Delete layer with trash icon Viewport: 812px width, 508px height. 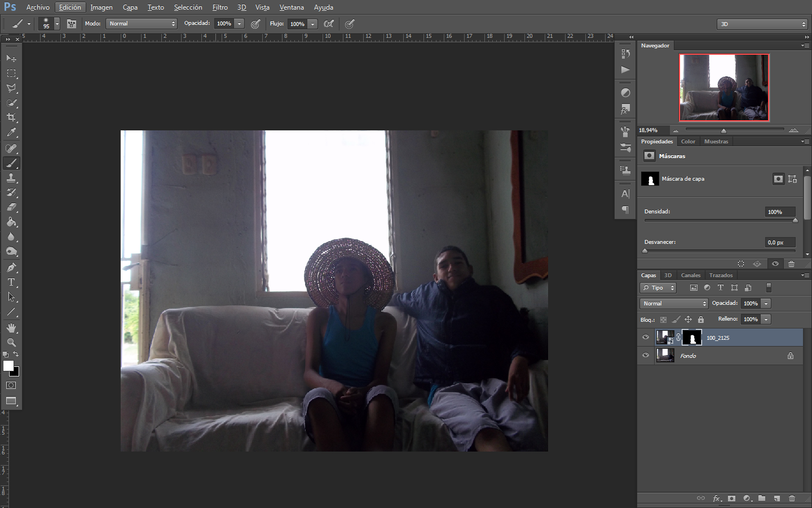792,498
